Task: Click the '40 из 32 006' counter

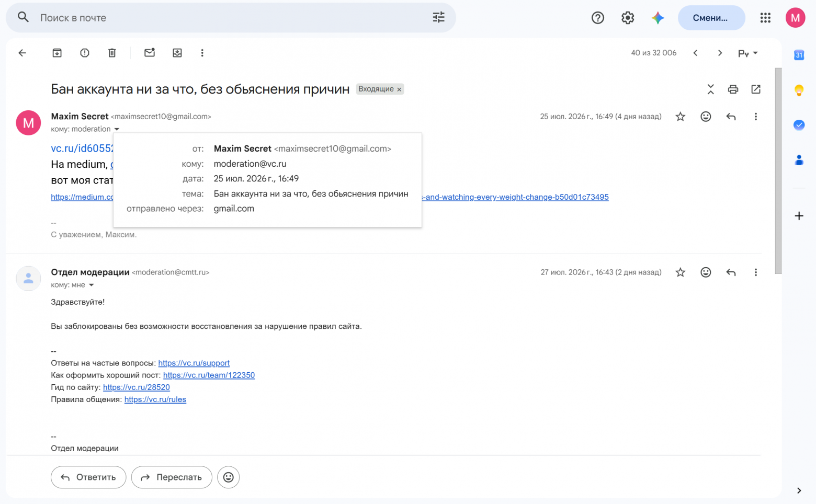Action: [x=654, y=53]
